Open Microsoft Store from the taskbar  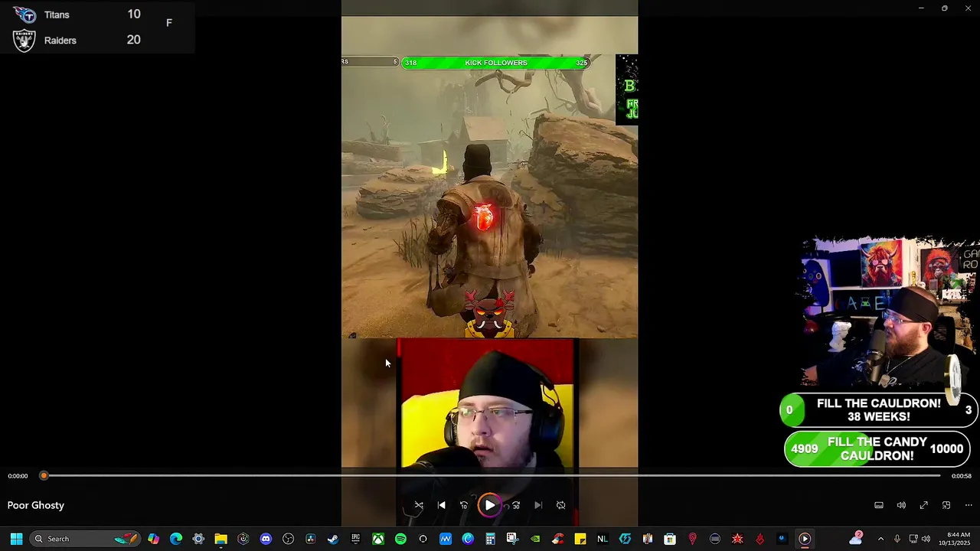pos(670,539)
